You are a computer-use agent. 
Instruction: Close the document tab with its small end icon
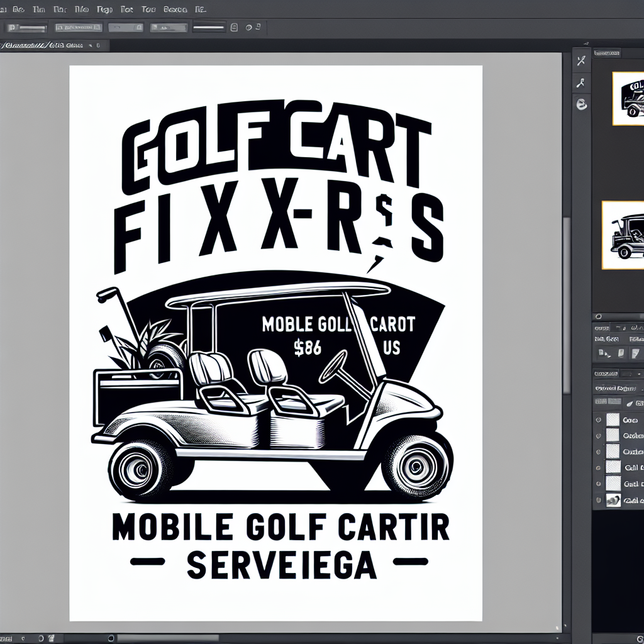point(98,45)
